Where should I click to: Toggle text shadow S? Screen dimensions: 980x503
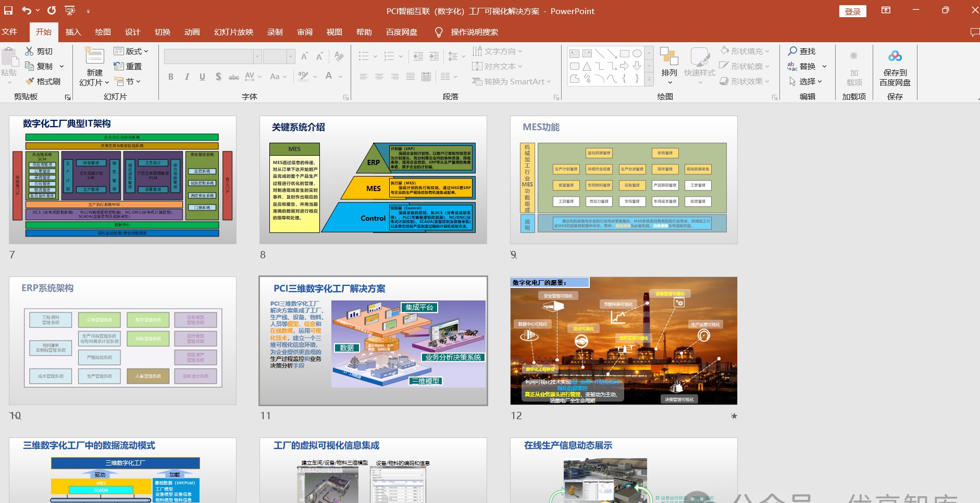(x=218, y=77)
